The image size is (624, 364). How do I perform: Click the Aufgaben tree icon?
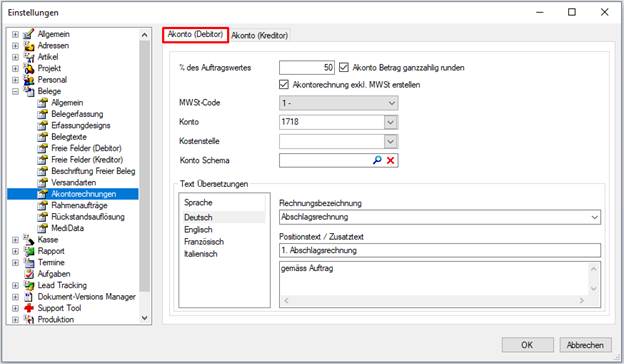(x=29, y=274)
